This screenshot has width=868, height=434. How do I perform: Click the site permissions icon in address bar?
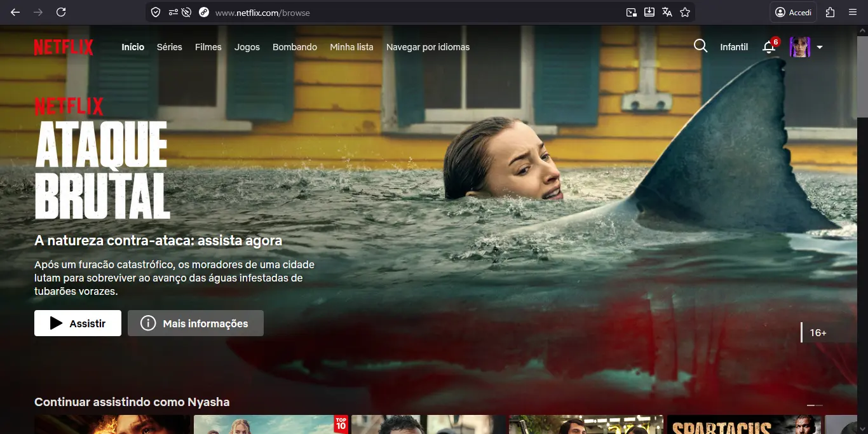click(x=173, y=12)
